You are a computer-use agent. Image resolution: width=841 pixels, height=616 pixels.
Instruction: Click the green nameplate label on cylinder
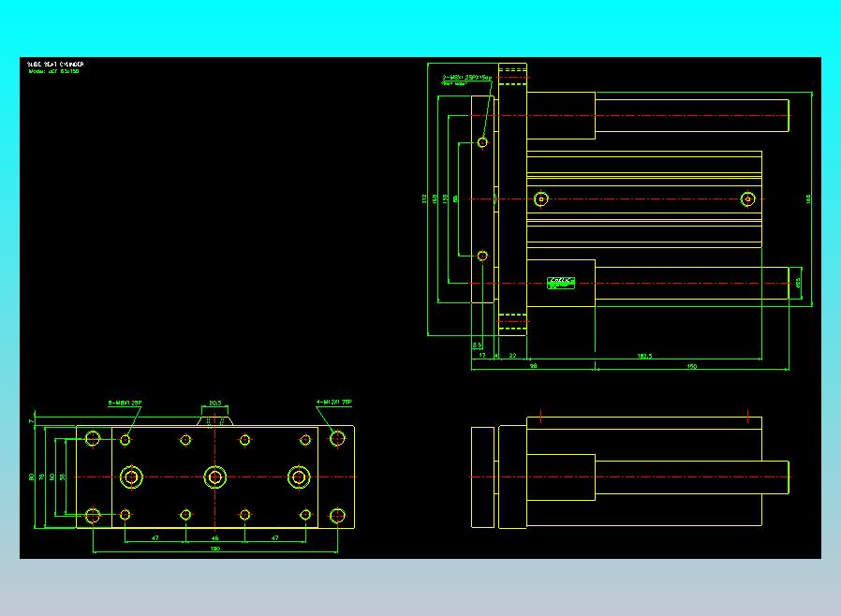pyautogui.click(x=561, y=283)
